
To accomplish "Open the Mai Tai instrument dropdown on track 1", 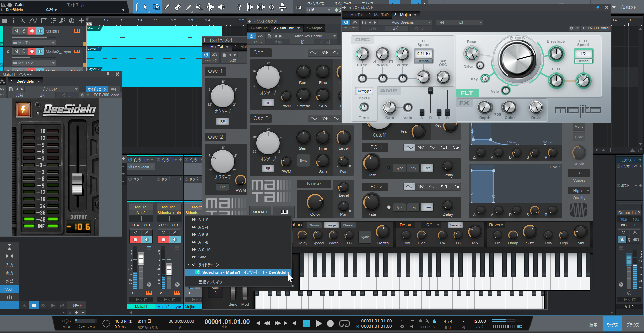I will pyautogui.click(x=34, y=43).
